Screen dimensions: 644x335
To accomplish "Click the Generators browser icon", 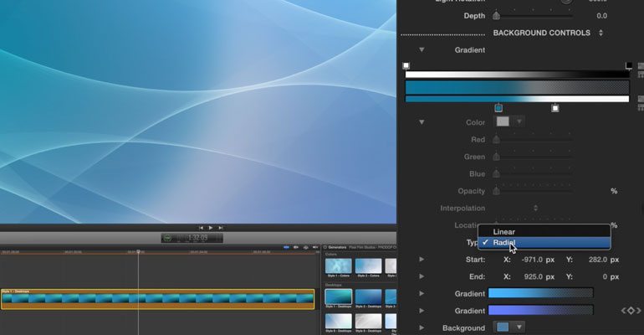I will [325, 247].
